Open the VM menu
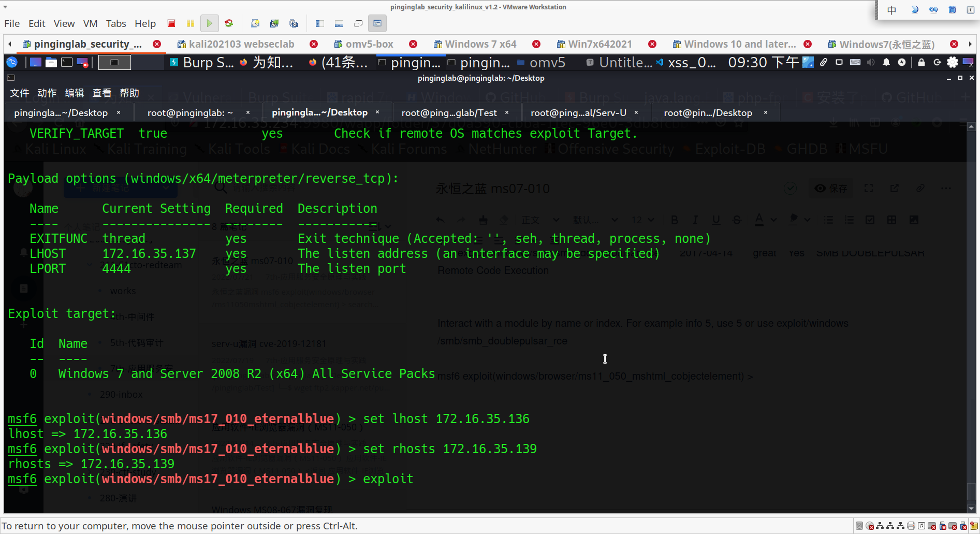The height and width of the screenshot is (534, 980). point(90,23)
